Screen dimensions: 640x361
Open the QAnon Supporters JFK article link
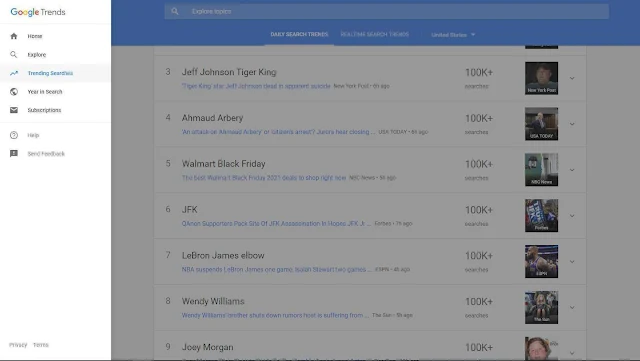pos(276,224)
